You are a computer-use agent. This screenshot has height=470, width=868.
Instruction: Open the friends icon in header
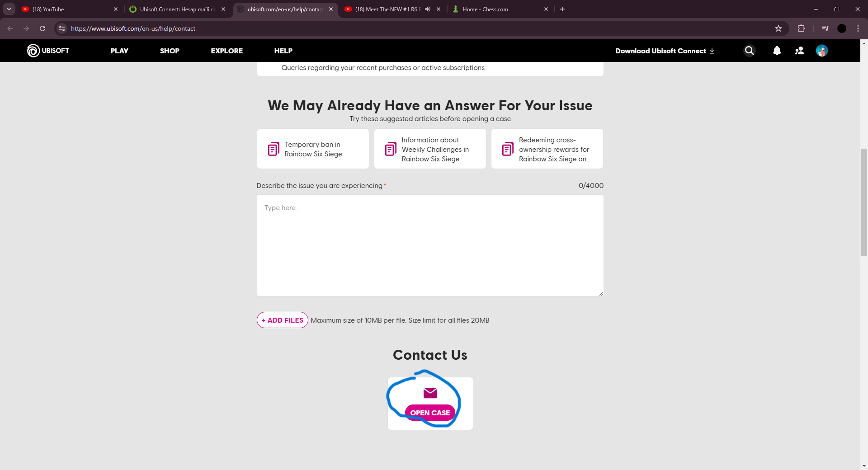tap(799, 51)
